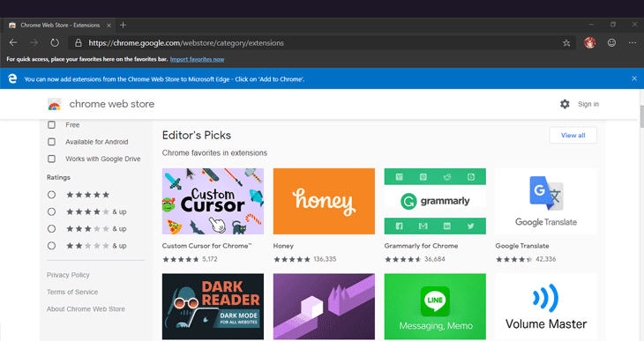Click the address bar URL field
Screen dimensions: 644x341
[x=322, y=42]
